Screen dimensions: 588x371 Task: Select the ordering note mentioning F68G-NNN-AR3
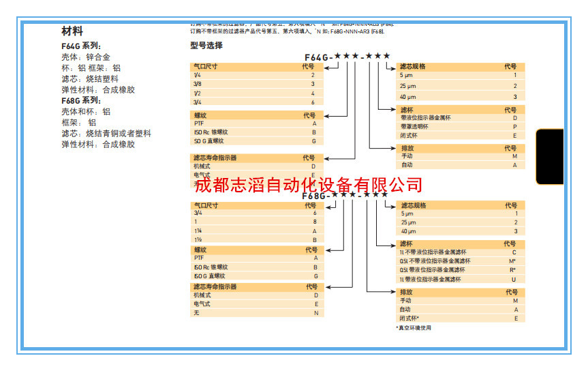(x=288, y=31)
